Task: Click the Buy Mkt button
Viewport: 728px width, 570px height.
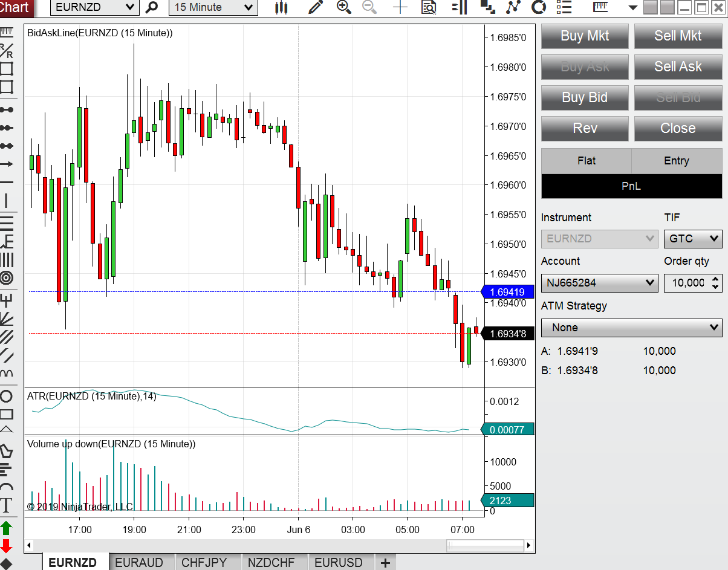Action: [x=585, y=36]
